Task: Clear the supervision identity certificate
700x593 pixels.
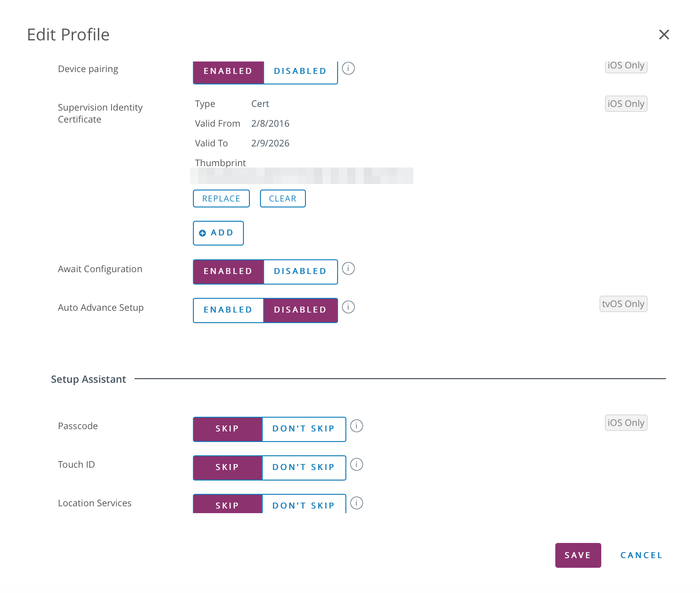Action: [283, 199]
